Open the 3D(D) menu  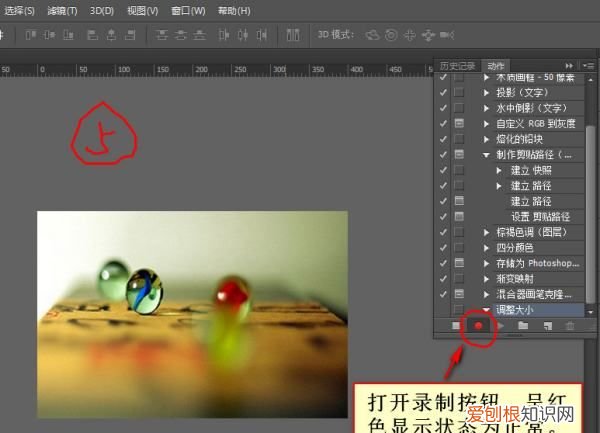102,11
